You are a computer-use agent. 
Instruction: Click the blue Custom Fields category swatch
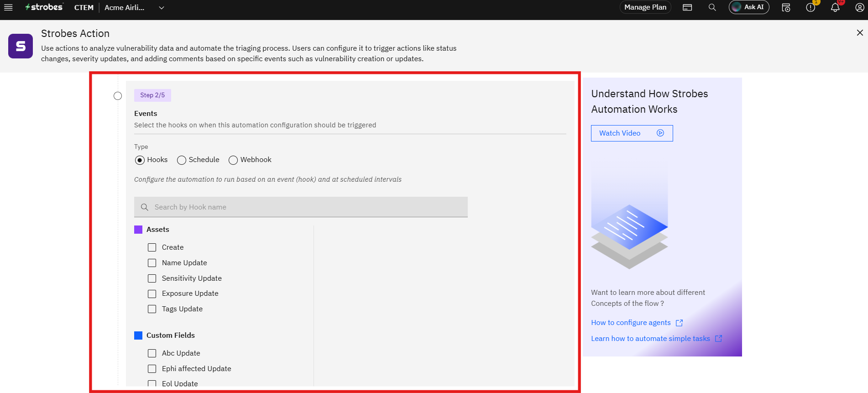pyautogui.click(x=138, y=335)
